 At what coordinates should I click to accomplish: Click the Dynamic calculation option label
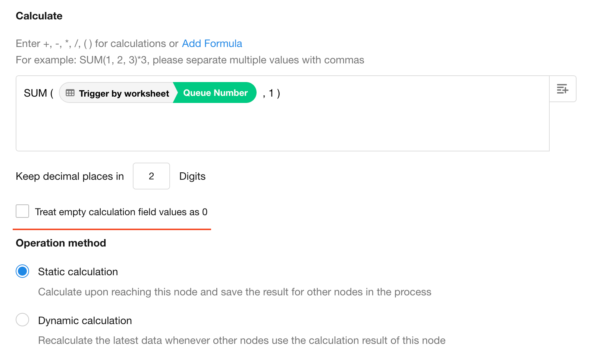(x=85, y=320)
